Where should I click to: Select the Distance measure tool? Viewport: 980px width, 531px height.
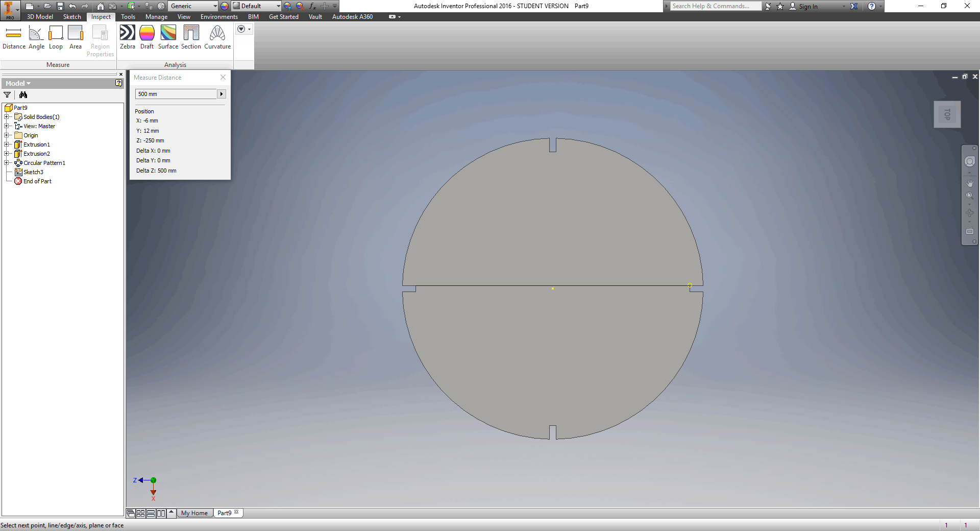click(x=14, y=38)
